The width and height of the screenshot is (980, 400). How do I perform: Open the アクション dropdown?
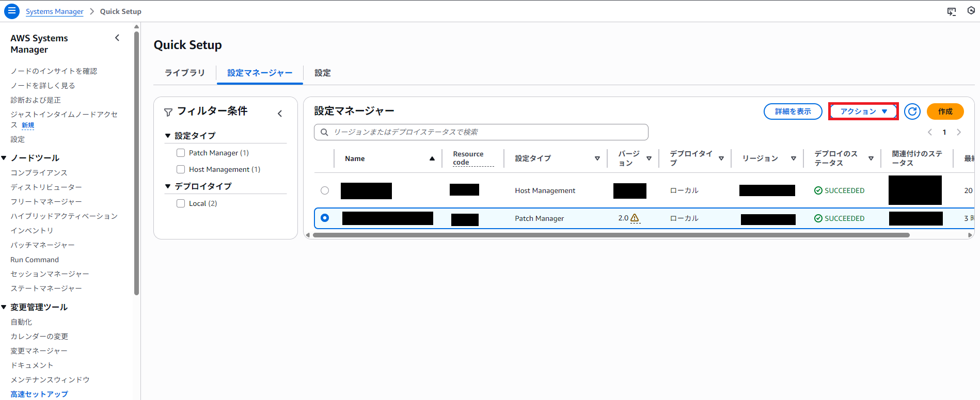pyautogui.click(x=863, y=111)
